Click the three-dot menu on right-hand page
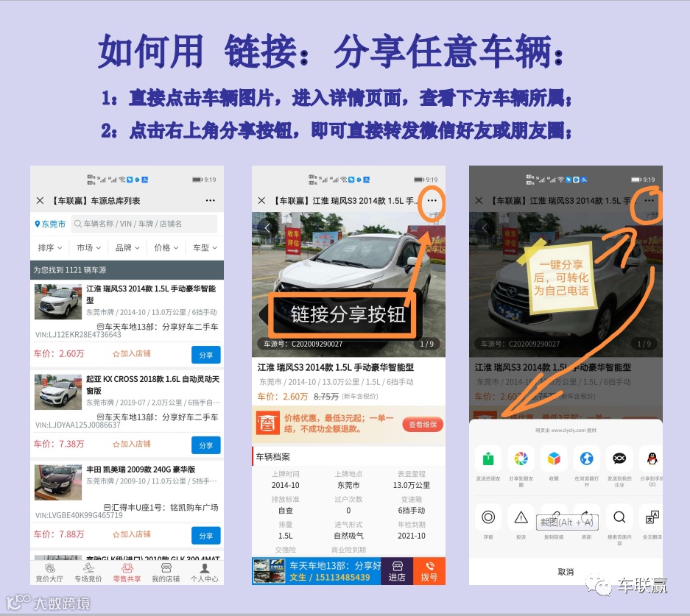 click(x=649, y=200)
